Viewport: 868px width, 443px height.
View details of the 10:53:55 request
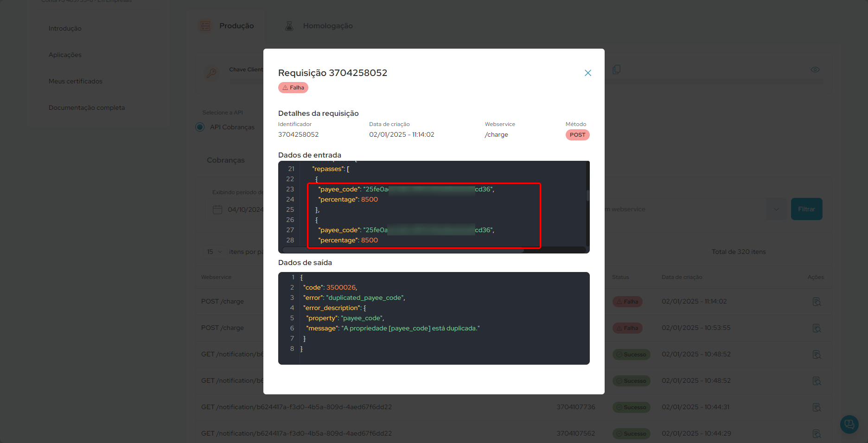coord(817,328)
